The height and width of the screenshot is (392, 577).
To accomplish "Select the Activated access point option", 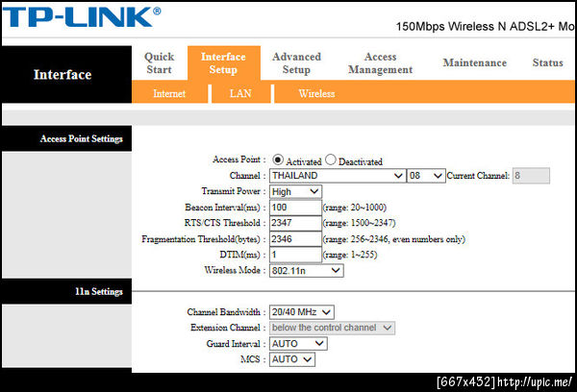I will point(278,159).
